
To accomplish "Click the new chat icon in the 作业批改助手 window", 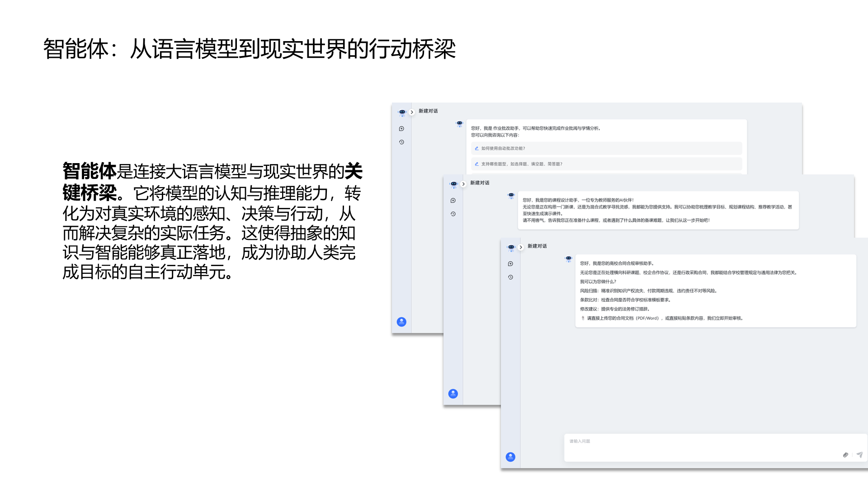I will (x=401, y=129).
